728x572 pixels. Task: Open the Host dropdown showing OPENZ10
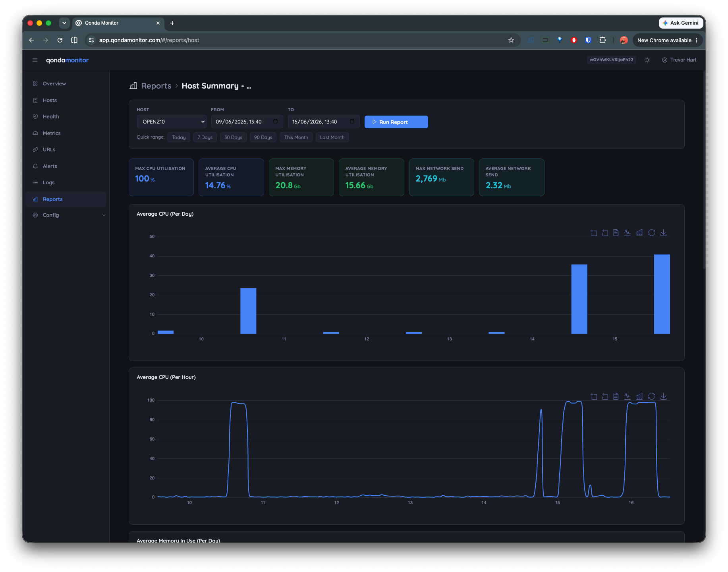172,122
